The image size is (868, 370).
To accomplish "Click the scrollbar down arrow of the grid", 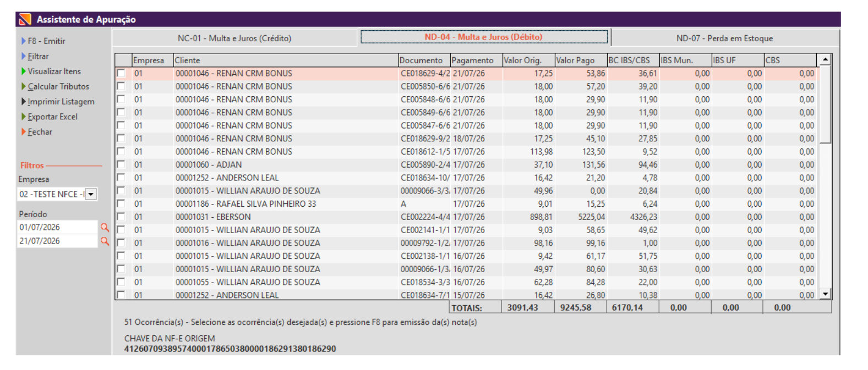I will [825, 294].
